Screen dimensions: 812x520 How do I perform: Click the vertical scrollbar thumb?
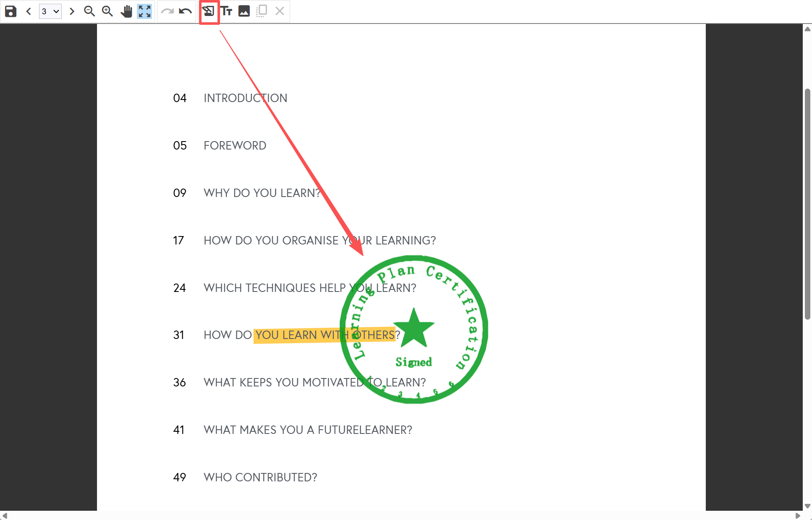807,204
